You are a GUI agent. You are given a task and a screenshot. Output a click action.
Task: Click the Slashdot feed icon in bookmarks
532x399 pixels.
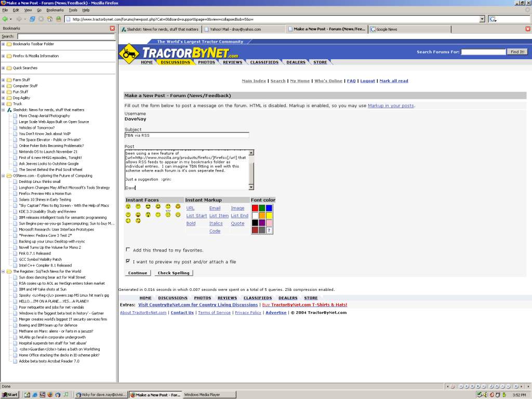[9, 110]
